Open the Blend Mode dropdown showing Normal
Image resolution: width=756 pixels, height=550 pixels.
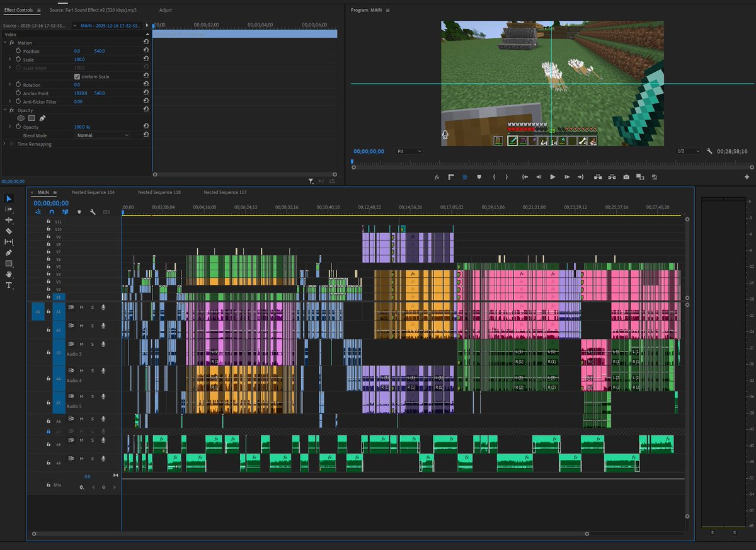point(102,135)
